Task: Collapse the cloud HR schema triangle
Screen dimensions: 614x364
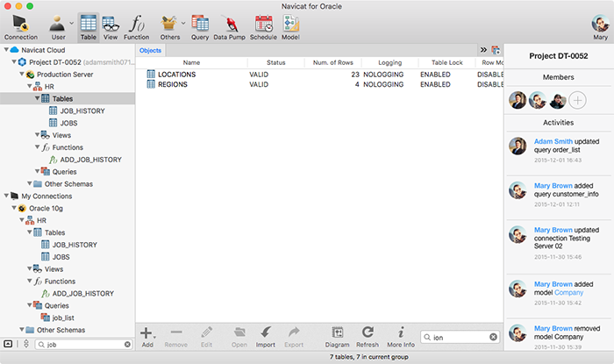Action: (x=29, y=86)
